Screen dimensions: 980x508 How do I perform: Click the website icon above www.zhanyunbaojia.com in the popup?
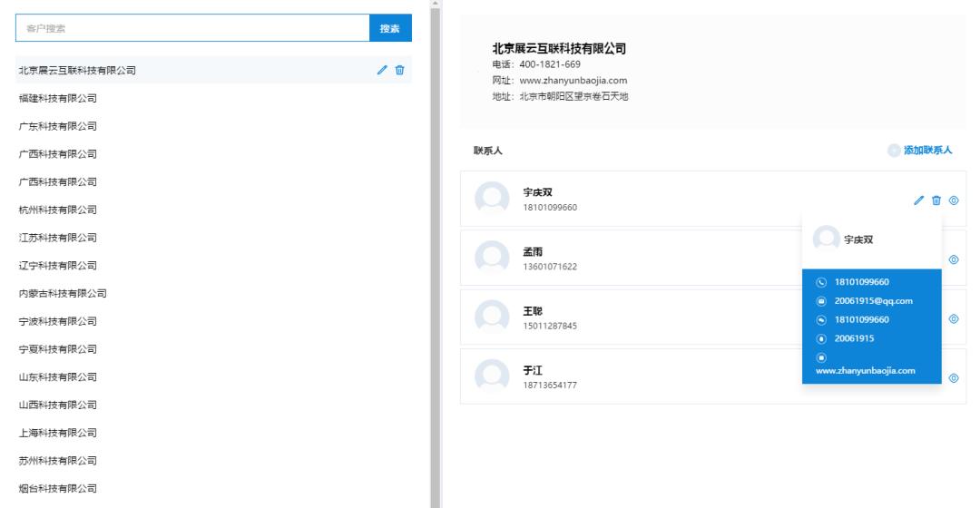(821, 357)
